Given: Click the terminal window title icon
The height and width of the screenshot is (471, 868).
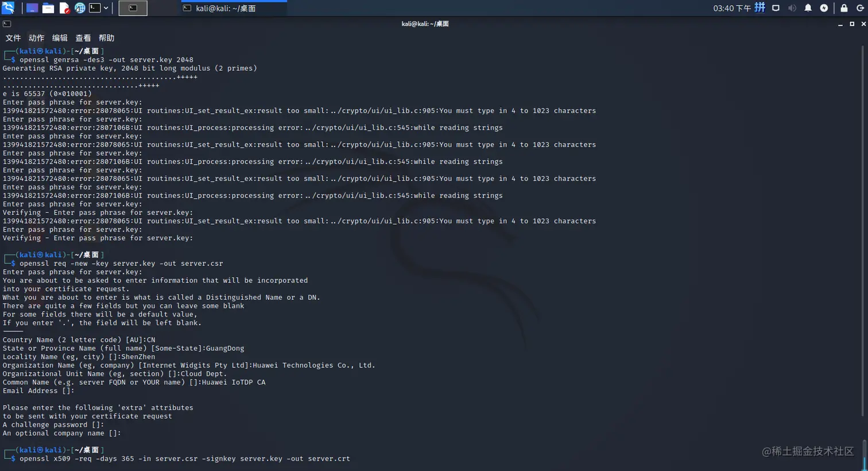Looking at the screenshot, I should [x=7, y=24].
